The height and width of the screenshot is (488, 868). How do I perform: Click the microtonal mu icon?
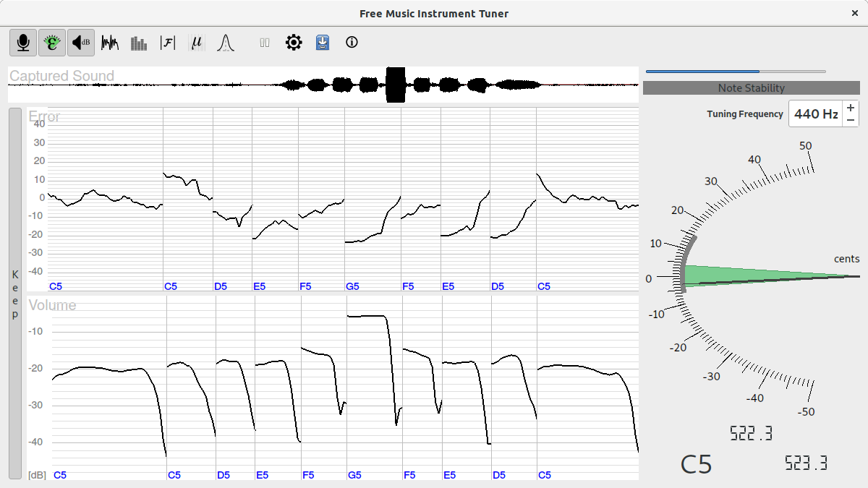coord(196,43)
